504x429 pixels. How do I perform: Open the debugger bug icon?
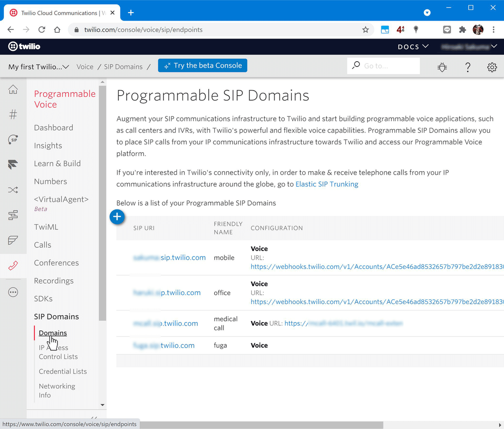tap(442, 67)
